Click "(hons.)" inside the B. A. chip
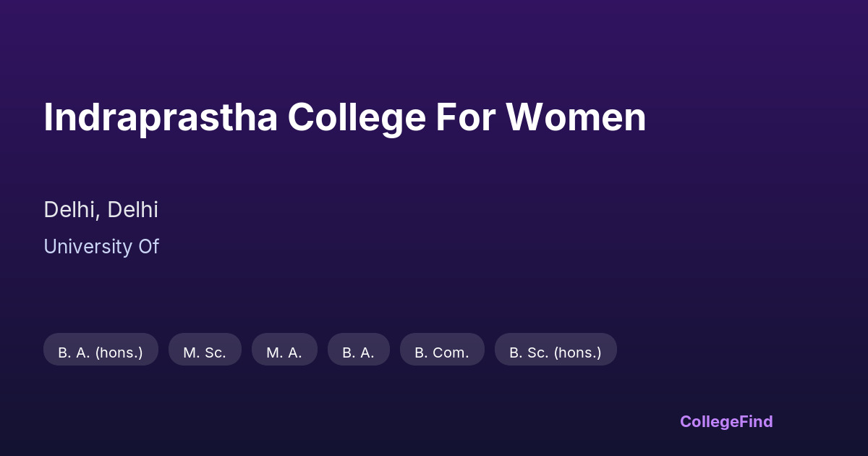The width and height of the screenshot is (868, 456). click(x=119, y=352)
